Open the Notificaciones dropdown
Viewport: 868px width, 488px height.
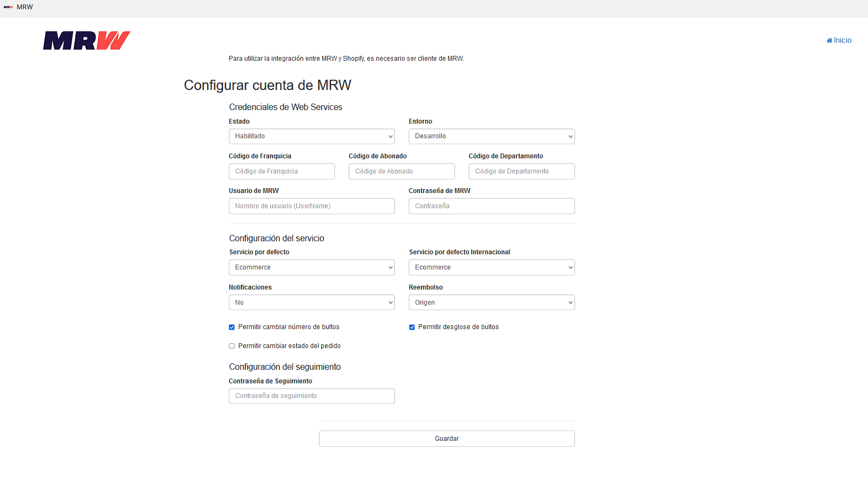311,303
